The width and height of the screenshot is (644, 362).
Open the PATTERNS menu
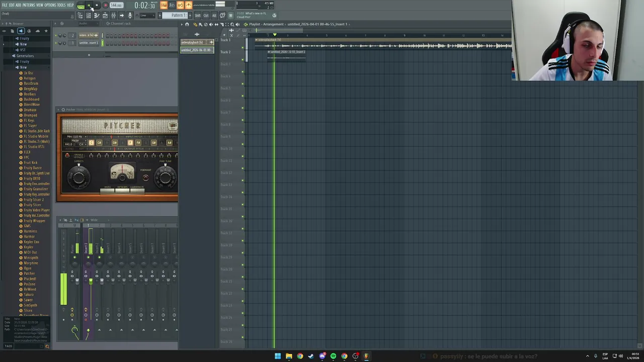point(29,5)
